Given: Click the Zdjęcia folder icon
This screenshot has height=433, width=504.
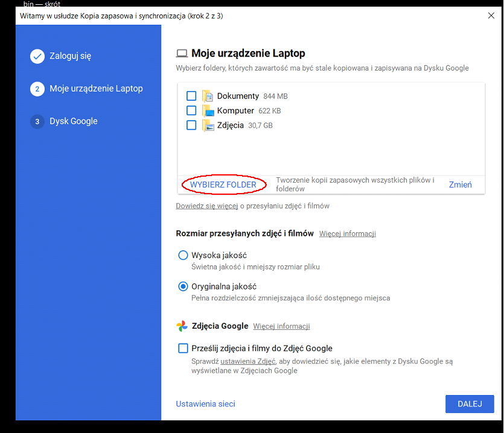Looking at the screenshot, I should point(208,125).
